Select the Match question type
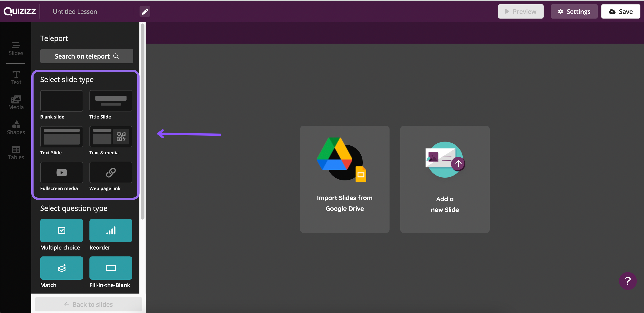The height and width of the screenshot is (313, 644). click(61, 268)
